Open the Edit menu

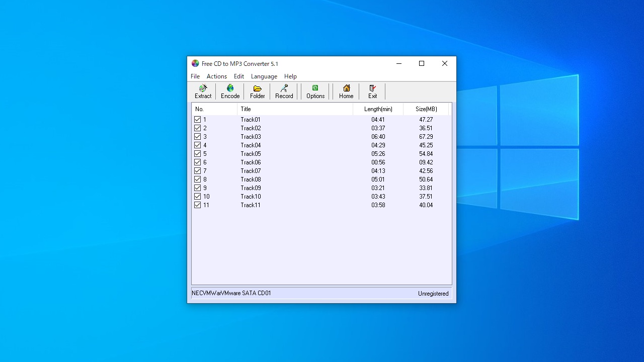(x=239, y=76)
